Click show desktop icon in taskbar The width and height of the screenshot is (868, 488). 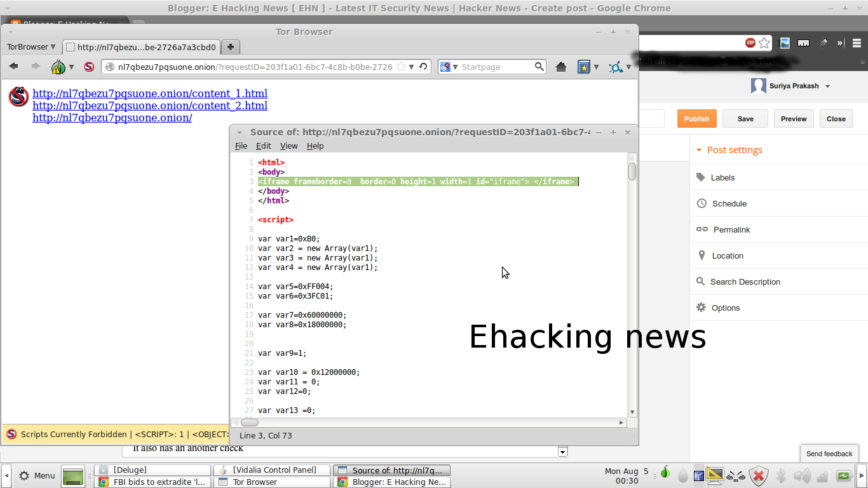(x=73, y=475)
